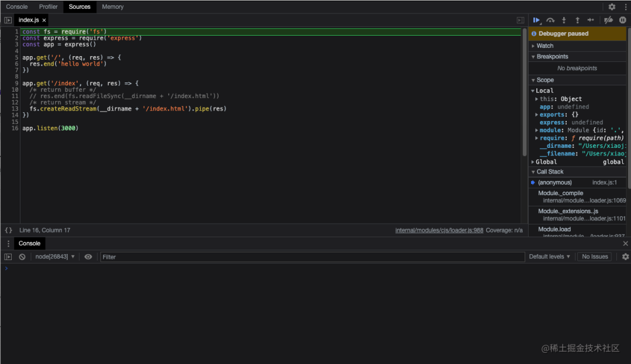Toggle the debugger sidebar pane
631x364 pixels.
click(521, 20)
